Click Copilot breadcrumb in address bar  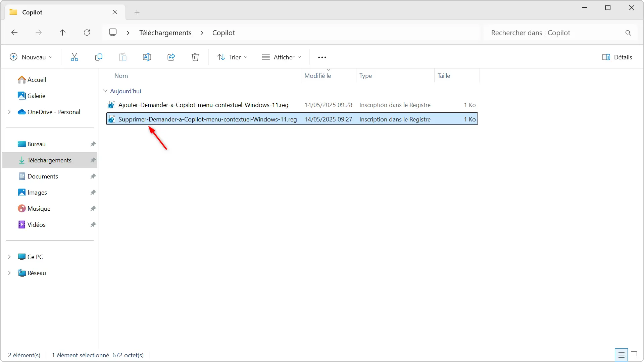tap(224, 33)
